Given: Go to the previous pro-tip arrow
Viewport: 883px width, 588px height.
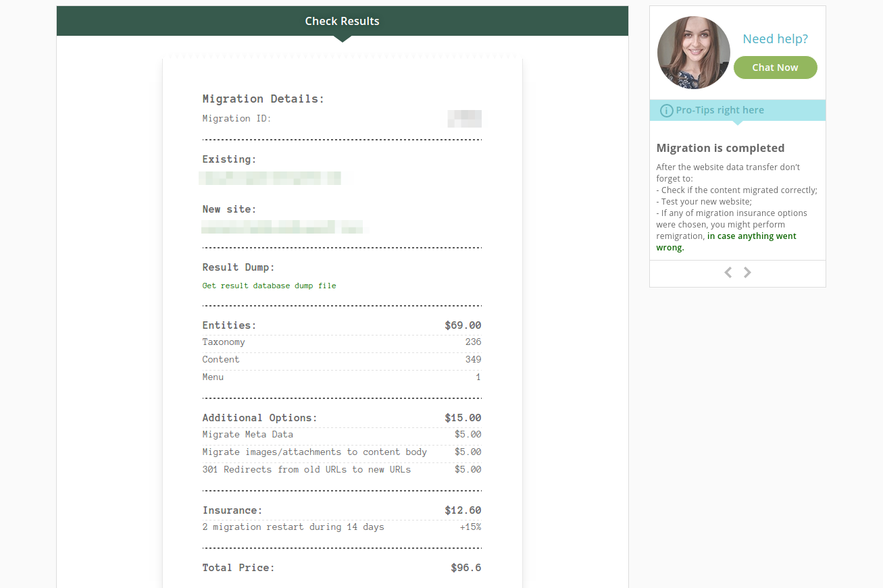Looking at the screenshot, I should 728,273.
